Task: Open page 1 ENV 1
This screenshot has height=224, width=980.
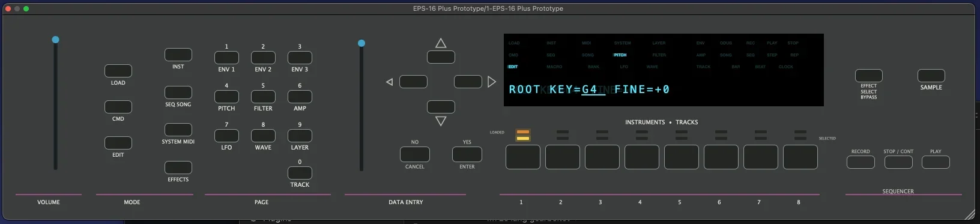Action: pos(226,58)
